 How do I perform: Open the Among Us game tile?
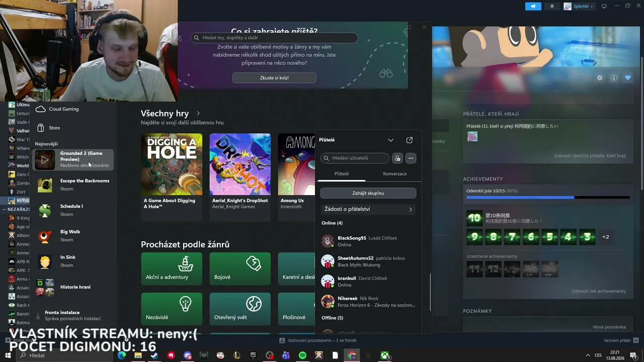[x=296, y=177]
